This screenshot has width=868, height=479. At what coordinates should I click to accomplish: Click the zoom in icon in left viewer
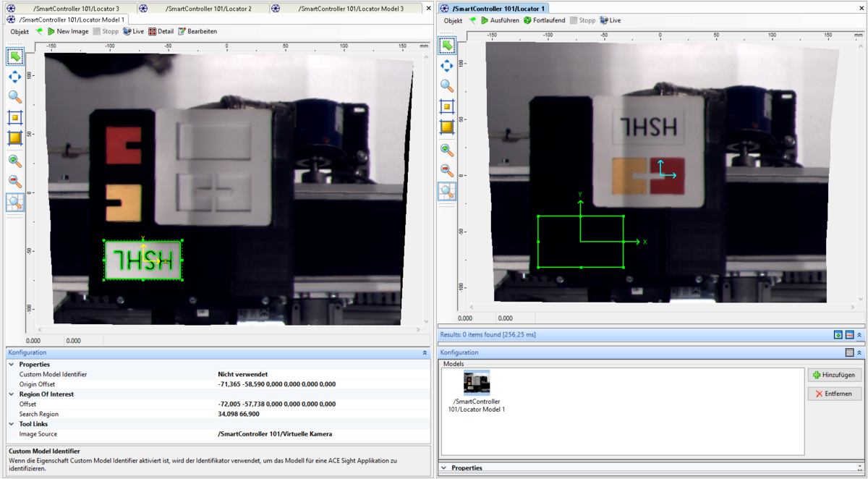(x=14, y=161)
